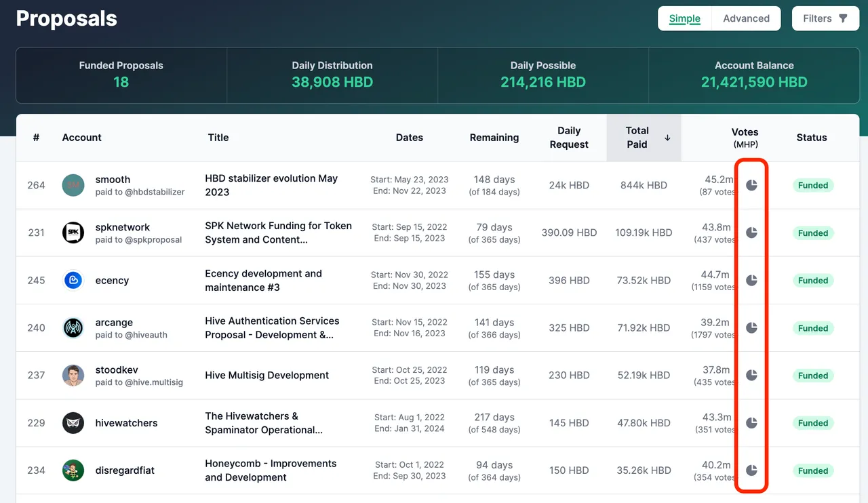This screenshot has height=503, width=868.
Task: Click Funded status badge for ecency
Action: [813, 280]
